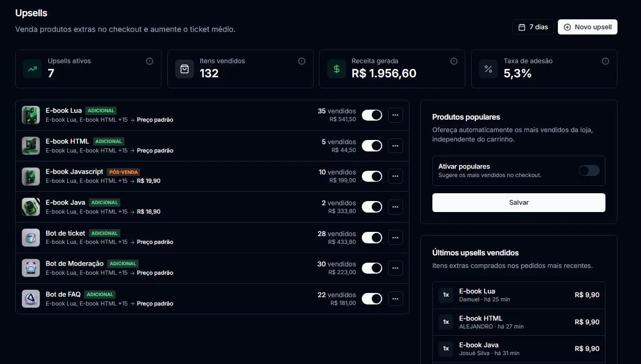Click the R$ 1.956,60 revenue value
This screenshot has height=364, width=641.
point(384,74)
